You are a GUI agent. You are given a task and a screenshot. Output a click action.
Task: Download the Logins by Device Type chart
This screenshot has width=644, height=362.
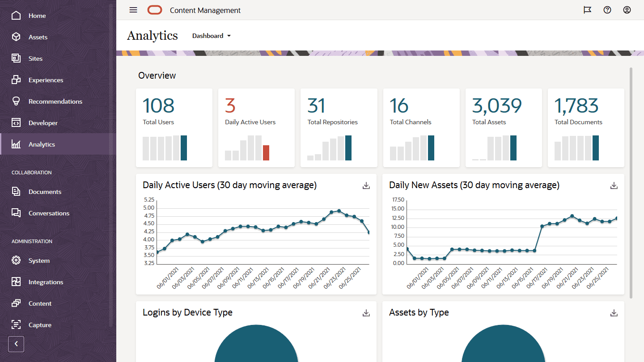(366, 313)
